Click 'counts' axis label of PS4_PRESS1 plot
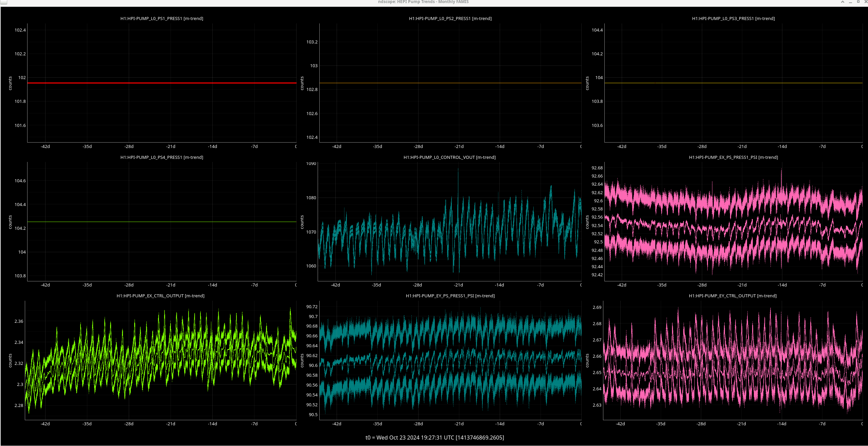 click(10, 222)
